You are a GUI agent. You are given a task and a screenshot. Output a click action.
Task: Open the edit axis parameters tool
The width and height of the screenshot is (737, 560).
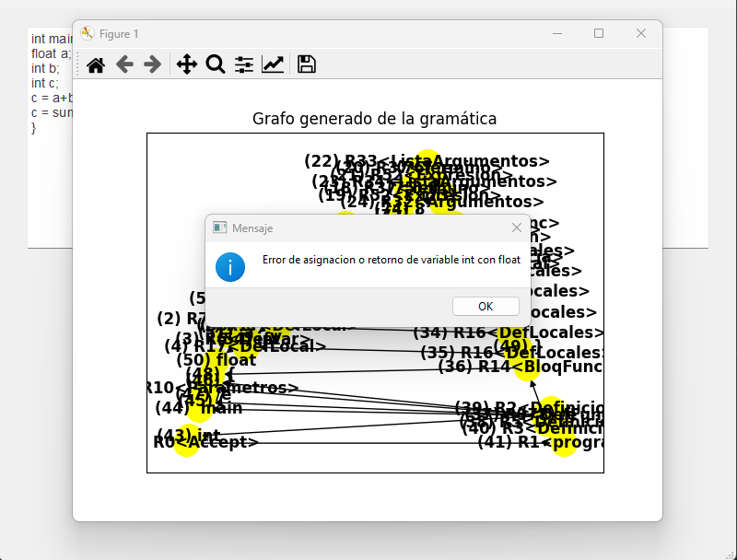(273, 64)
